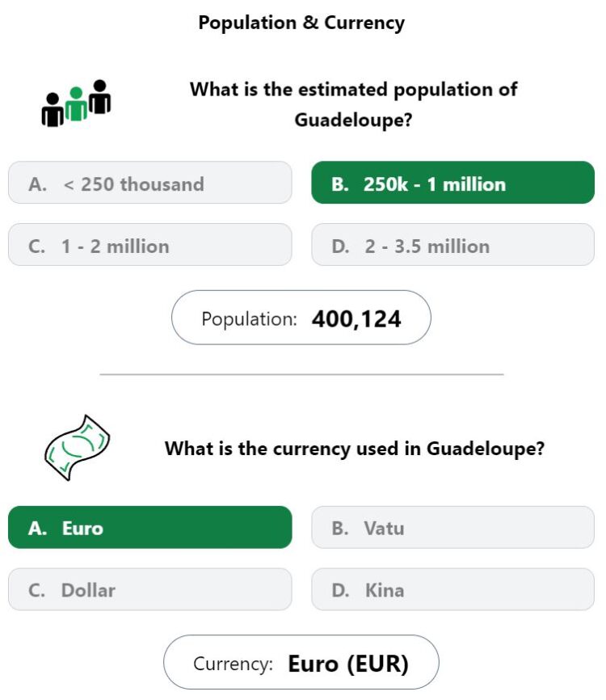
Task: Click the currency used in Guadeloupe question
Action: tap(355, 449)
